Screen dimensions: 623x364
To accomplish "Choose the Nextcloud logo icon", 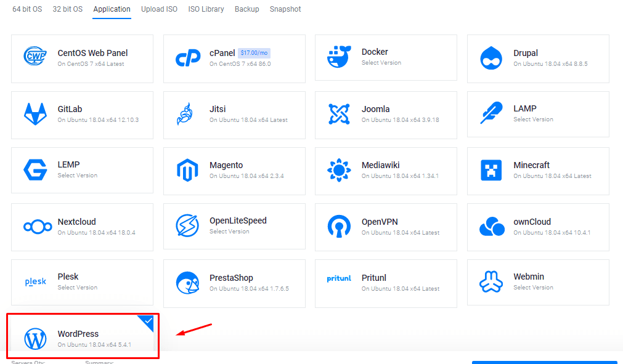I will click(x=38, y=227).
